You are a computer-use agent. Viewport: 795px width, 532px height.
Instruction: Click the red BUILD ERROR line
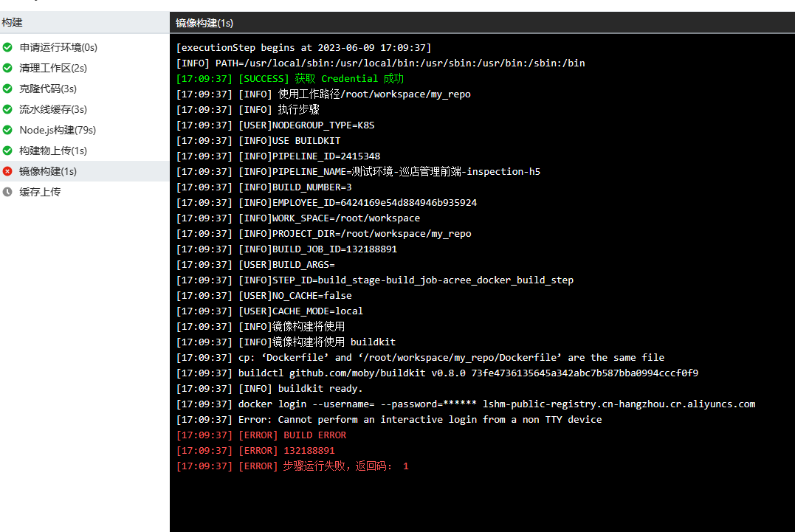(x=261, y=435)
